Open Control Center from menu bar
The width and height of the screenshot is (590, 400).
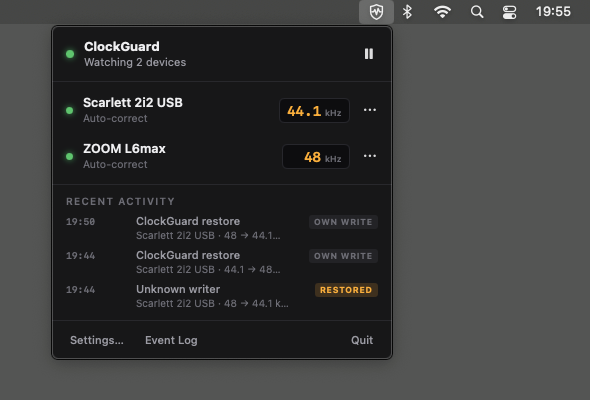pyautogui.click(x=509, y=12)
